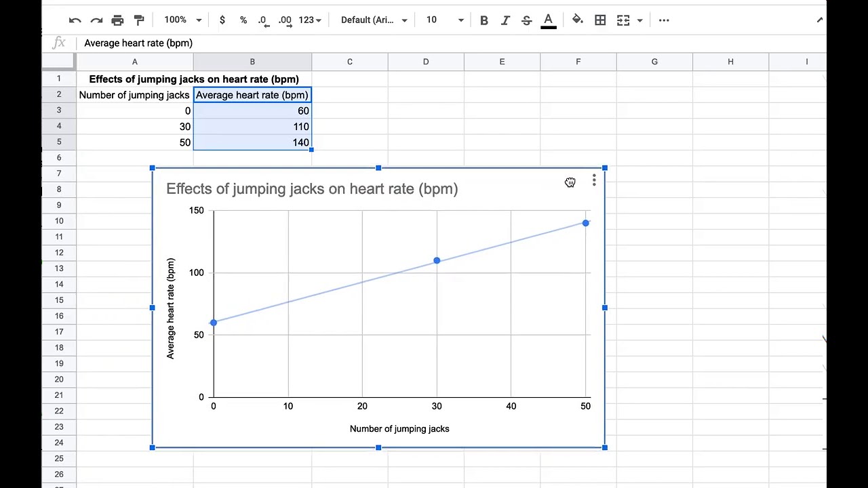Click the chart data point at 0 jumping jacks
Image resolution: width=868 pixels, height=488 pixels.
(214, 323)
